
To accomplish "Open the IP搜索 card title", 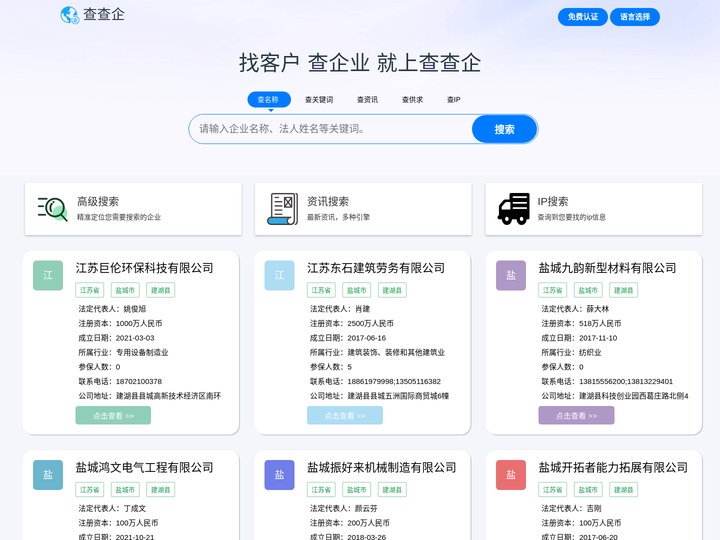I will point(553,201).
